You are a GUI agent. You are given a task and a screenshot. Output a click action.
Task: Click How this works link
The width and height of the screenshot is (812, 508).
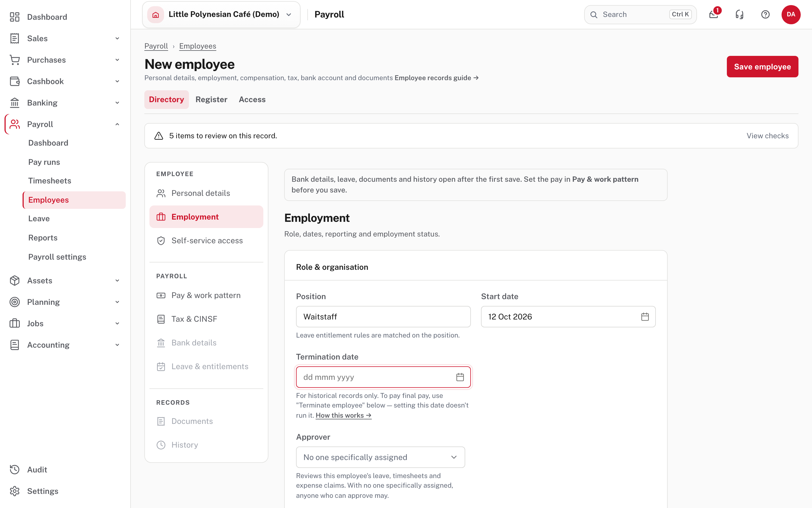coord(343,415)
